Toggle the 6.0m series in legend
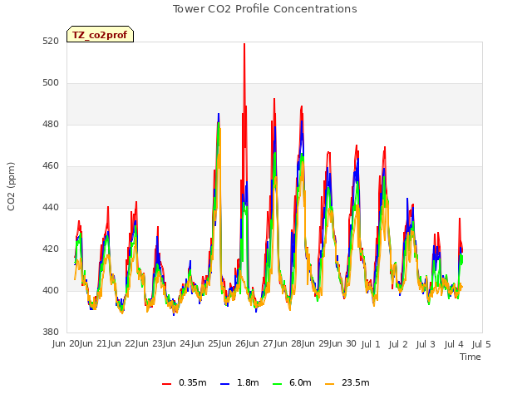 pyautogui.click(x=292, y=382)
